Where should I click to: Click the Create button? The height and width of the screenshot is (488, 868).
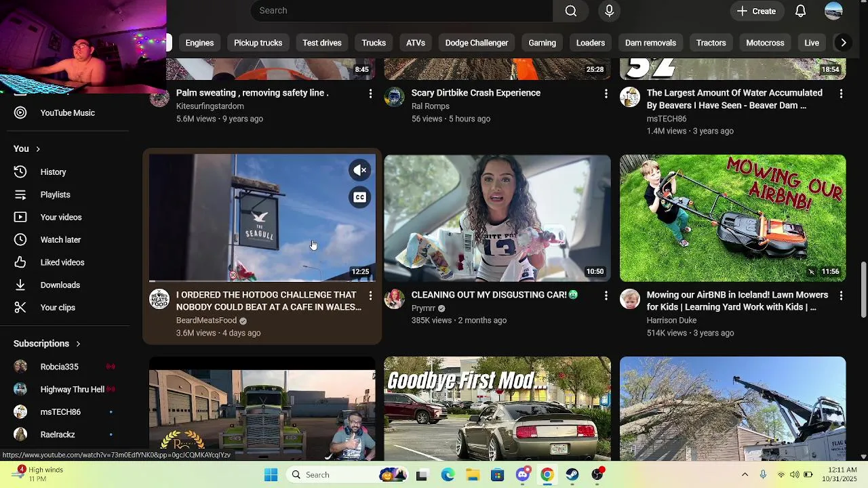coord(756,11)
